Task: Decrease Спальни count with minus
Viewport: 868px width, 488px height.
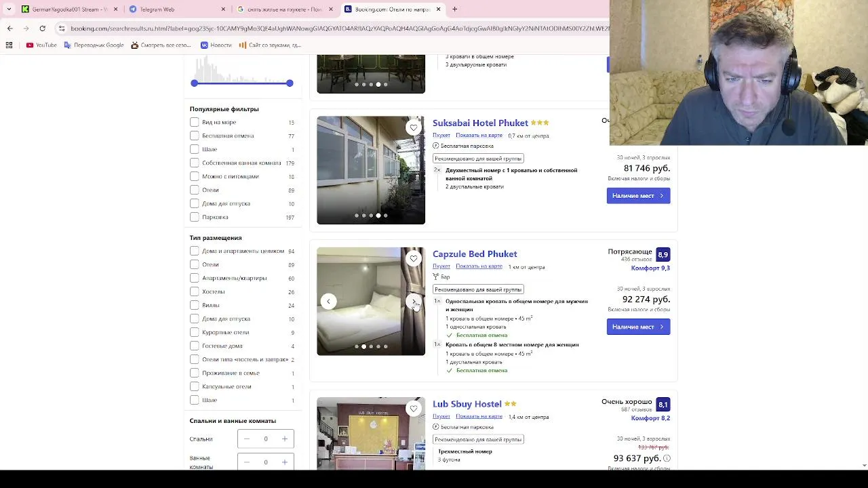Action: tap(247, 439)
